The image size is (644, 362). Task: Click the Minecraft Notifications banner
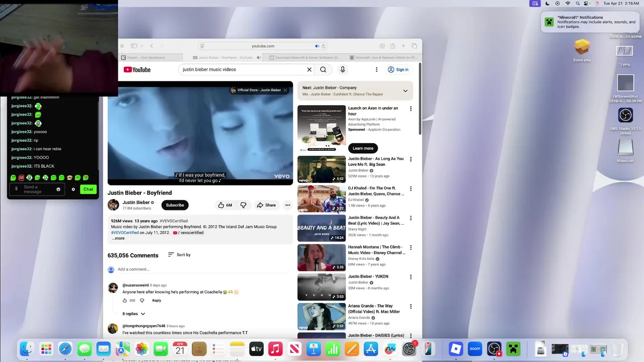[x=591, y=22]
